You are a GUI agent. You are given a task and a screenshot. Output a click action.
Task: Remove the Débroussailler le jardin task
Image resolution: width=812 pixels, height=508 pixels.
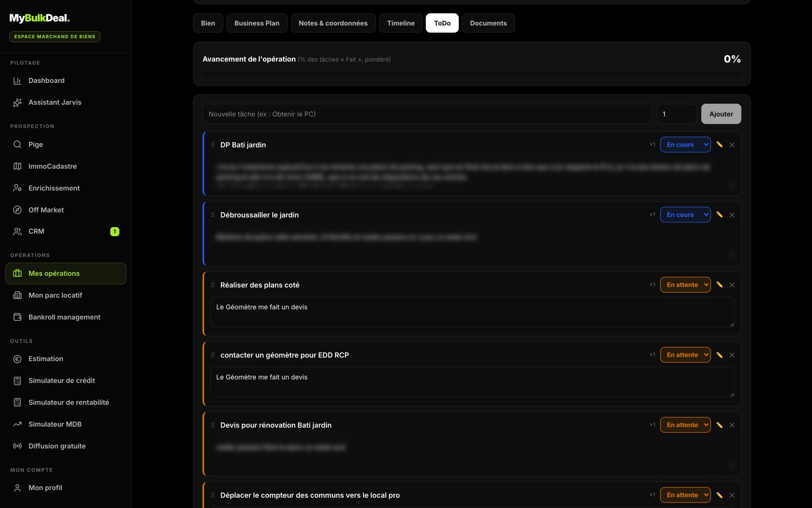point(732,215)
